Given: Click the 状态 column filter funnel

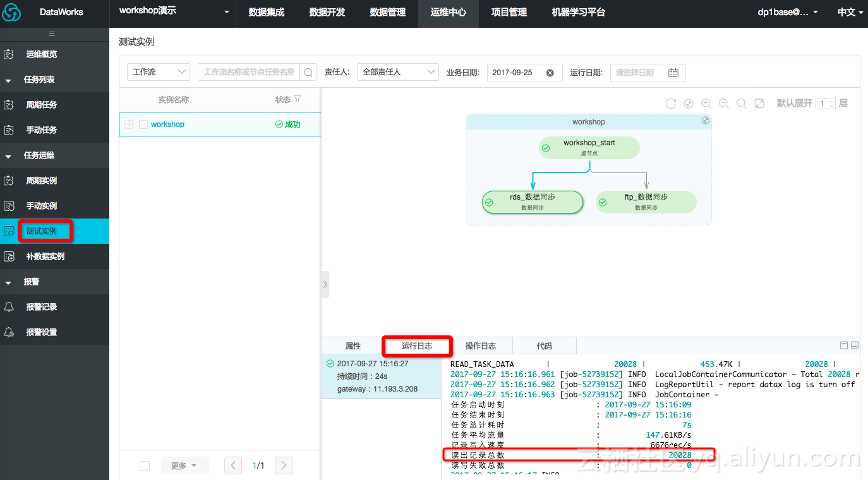Looking at the screenshot, I should click(x=298, y=99).
